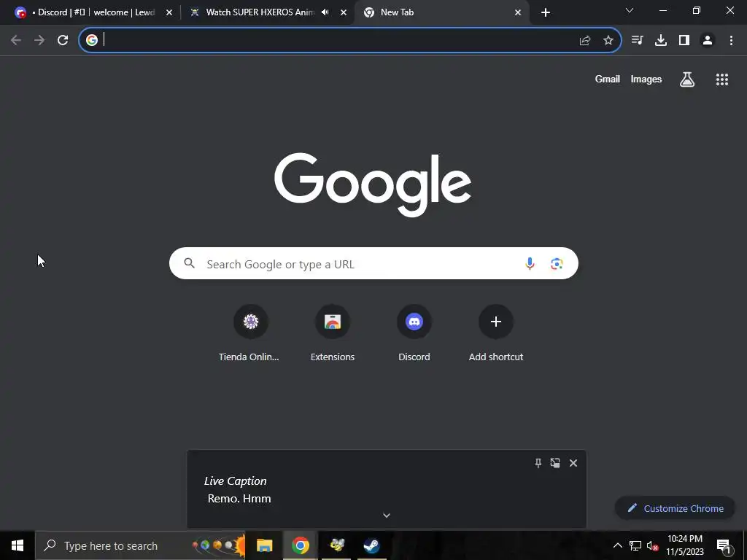Open Discord shortcut tile
Viewport: 747px width, 560px height.
click(x=414, y=334)
